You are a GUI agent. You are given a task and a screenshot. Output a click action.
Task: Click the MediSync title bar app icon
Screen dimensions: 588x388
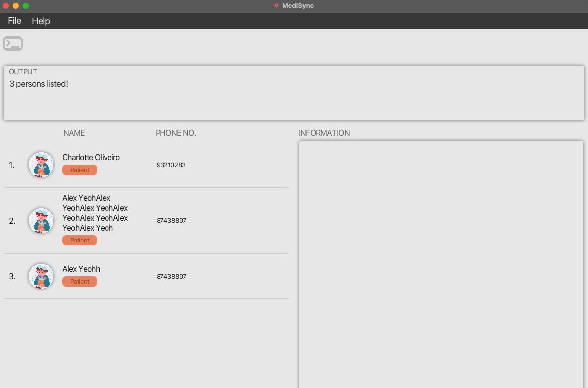point(276,5)
